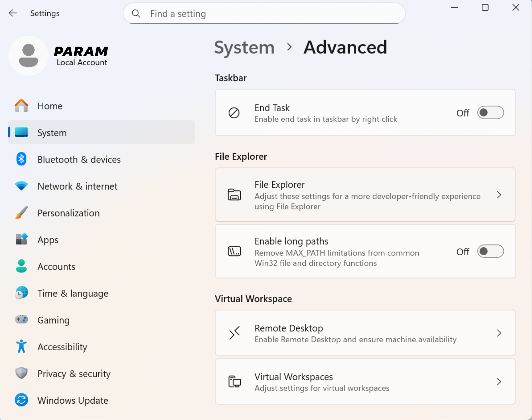Open the Virtual Workspaces card title

click(x=294, y=377)
